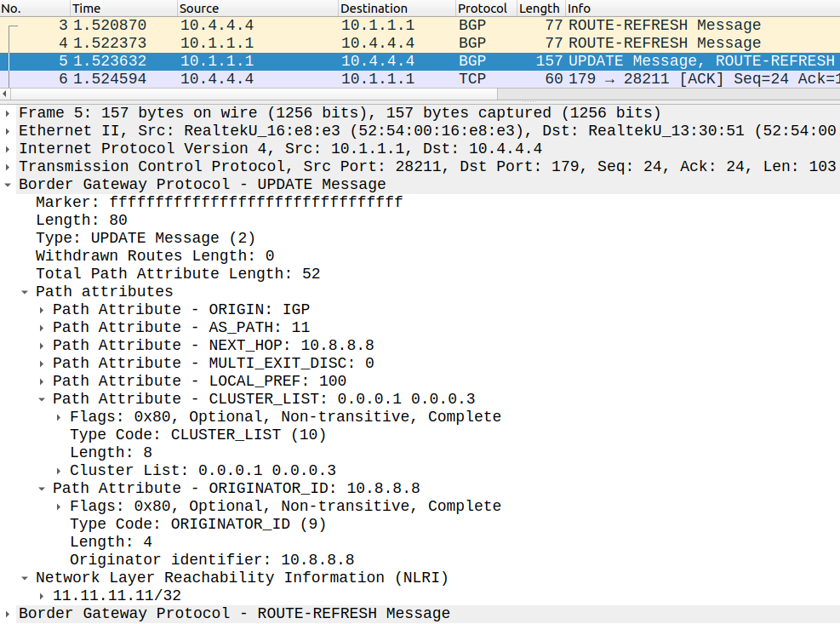Select the Marker field line
The image size is (840, 624).
click(x=219, y=202)
